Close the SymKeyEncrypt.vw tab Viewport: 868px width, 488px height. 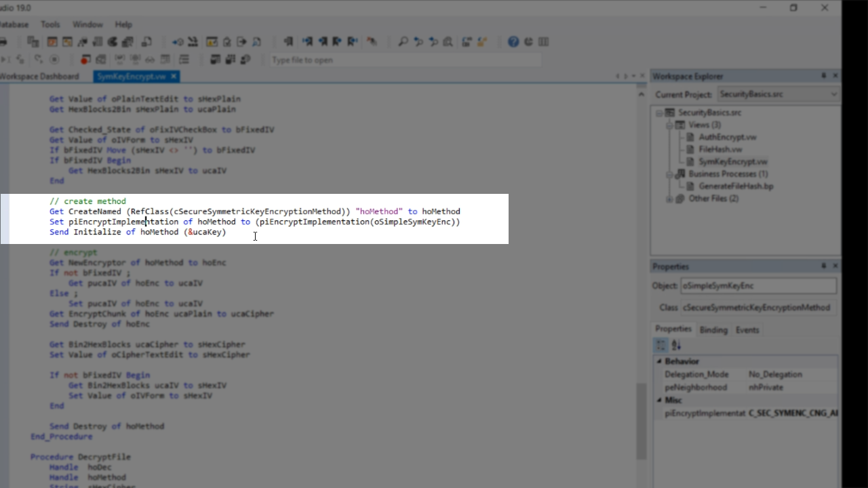click(x=174, y=77)
